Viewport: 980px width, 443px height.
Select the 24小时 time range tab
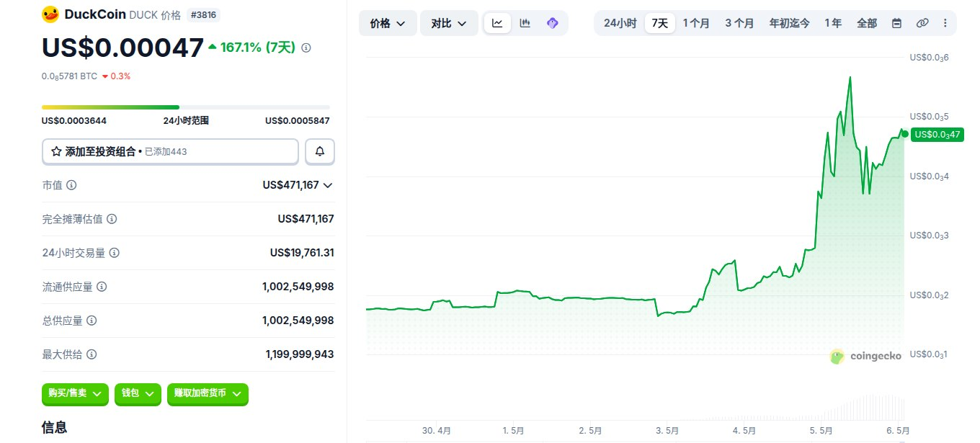[620, 23]
